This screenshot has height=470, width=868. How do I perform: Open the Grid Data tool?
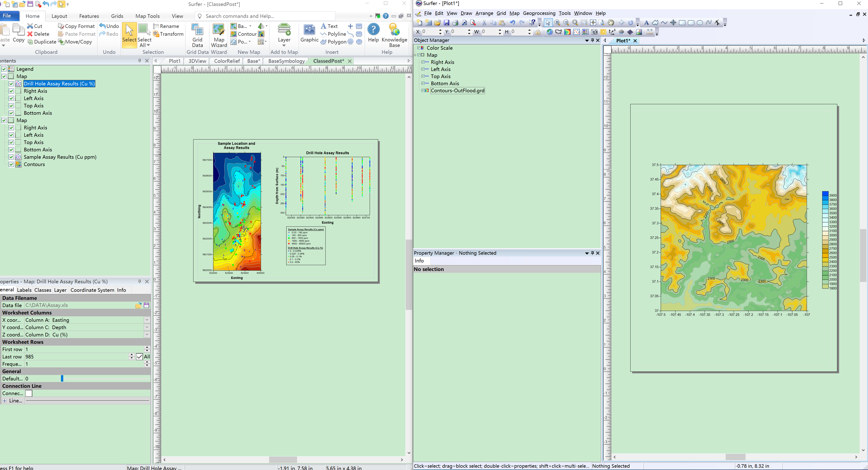coord(197,35)
